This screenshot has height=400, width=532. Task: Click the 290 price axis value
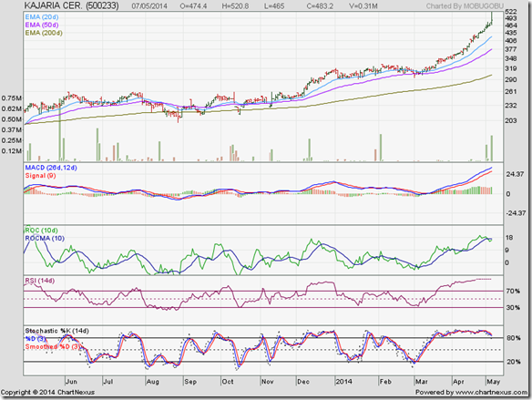point(511,80)
